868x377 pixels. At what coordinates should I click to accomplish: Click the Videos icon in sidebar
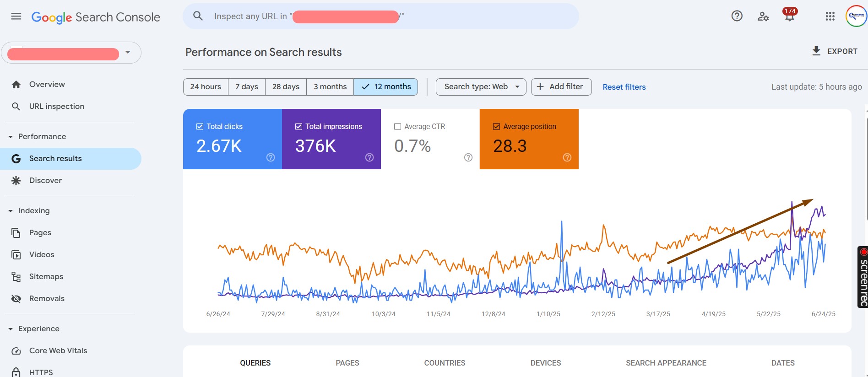16,255
